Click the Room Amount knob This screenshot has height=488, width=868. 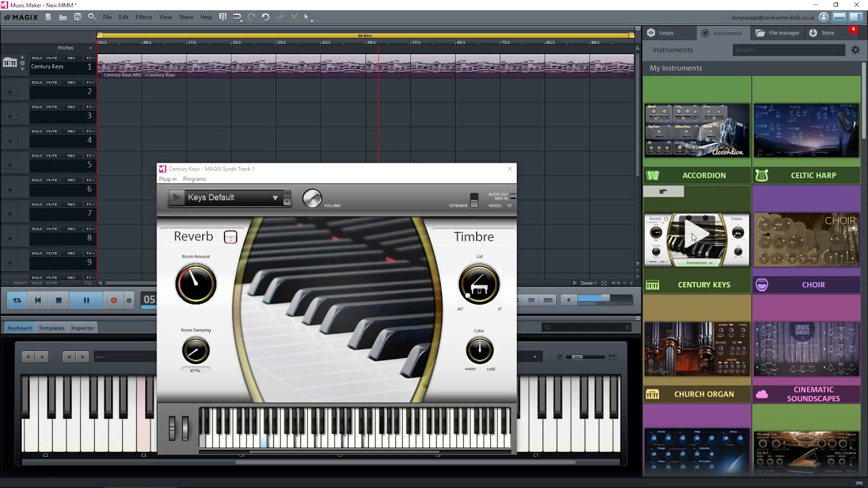196,283
